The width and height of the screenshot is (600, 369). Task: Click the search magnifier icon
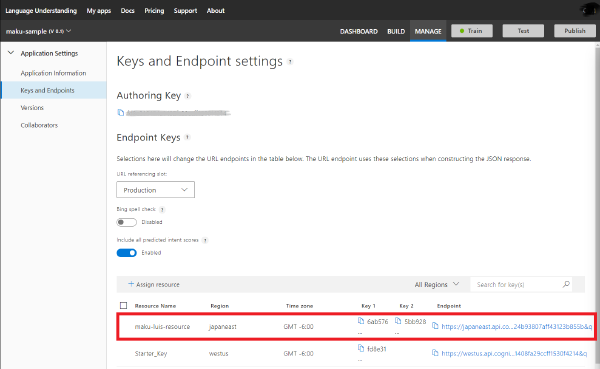(x=566, y=284)
